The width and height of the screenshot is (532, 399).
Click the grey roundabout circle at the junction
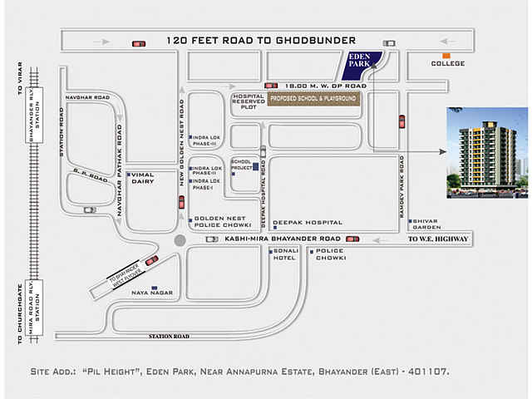pyautogui.click(x=180, y=240)
